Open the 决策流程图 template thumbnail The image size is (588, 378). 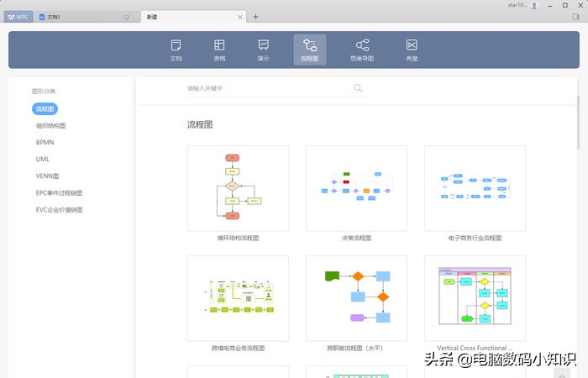pyautogui.click(x=357, y=188)
